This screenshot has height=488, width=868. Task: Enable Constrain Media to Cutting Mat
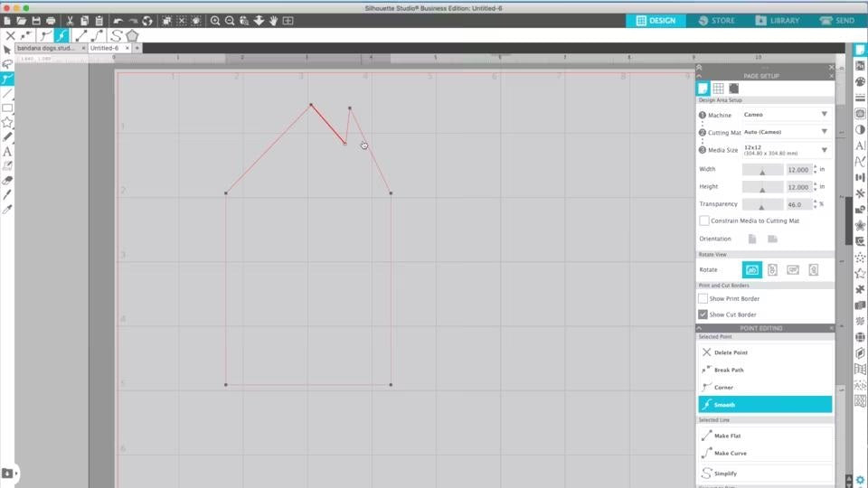click(703, 221)
